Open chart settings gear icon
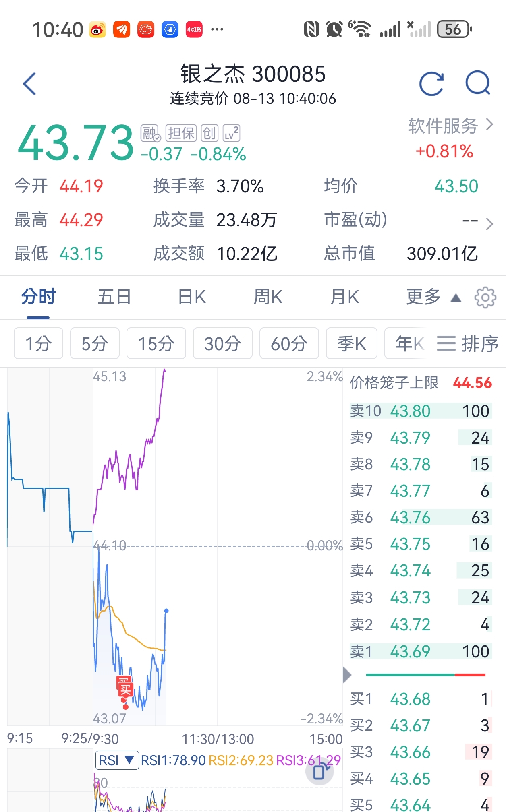Image resolution: width=506 pixels, height=812 pixels. [485, 298]
